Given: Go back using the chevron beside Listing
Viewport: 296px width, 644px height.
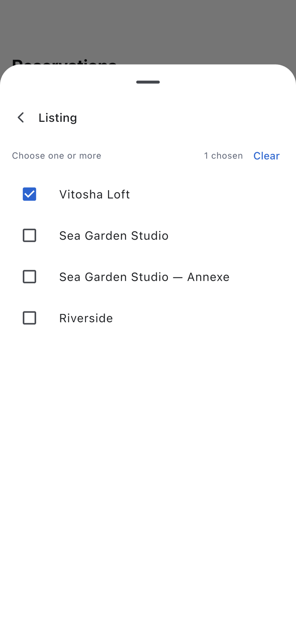Looking at the screenshot, I should (x=21, y=117).
